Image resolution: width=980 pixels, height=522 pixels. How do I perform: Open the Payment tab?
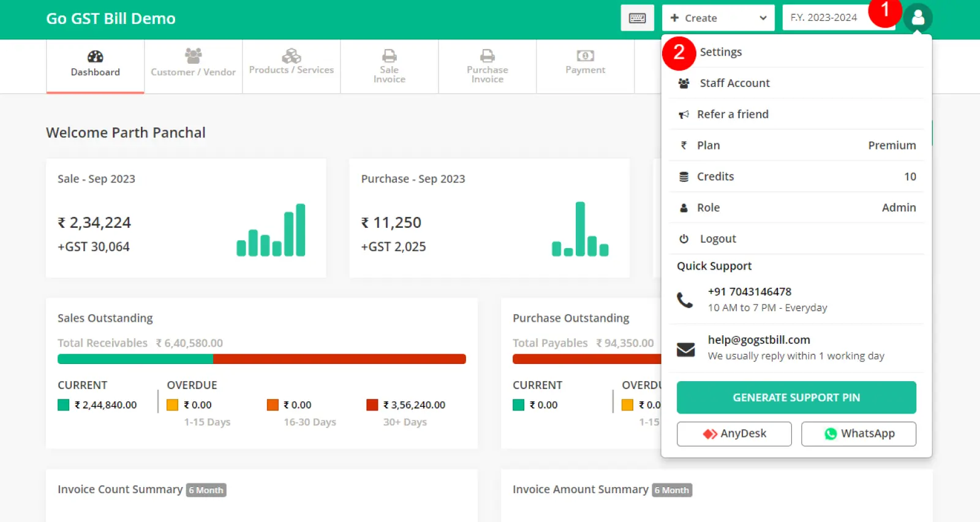(586, 67)
